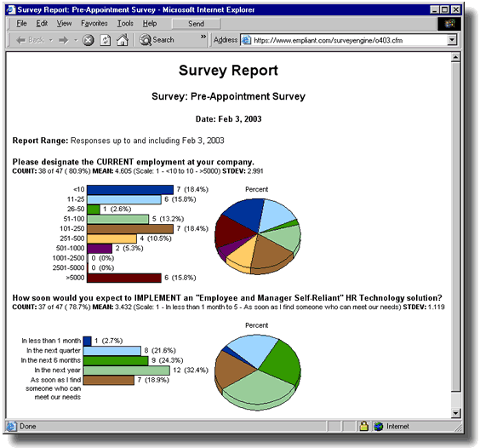Click the '5 (13.2%)' value
The width and height of the screenshot is (480, 448).
click(168, 219)
